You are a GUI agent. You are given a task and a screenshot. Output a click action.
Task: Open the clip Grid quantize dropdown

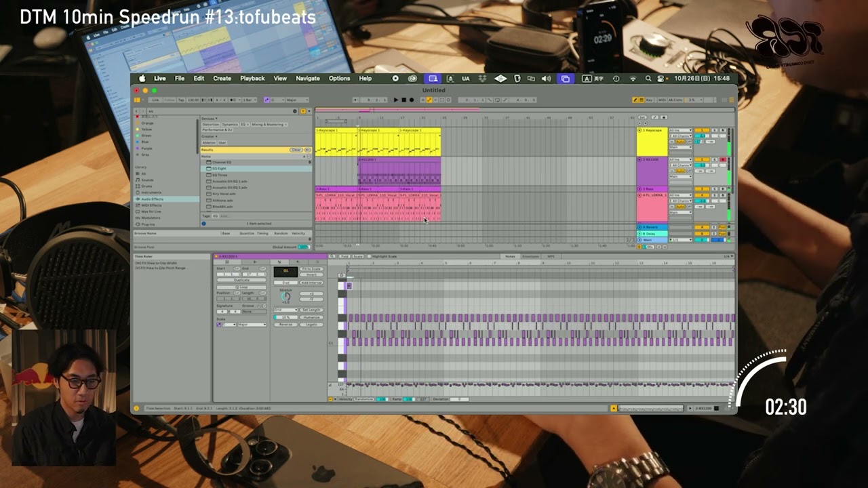(285, 310)
